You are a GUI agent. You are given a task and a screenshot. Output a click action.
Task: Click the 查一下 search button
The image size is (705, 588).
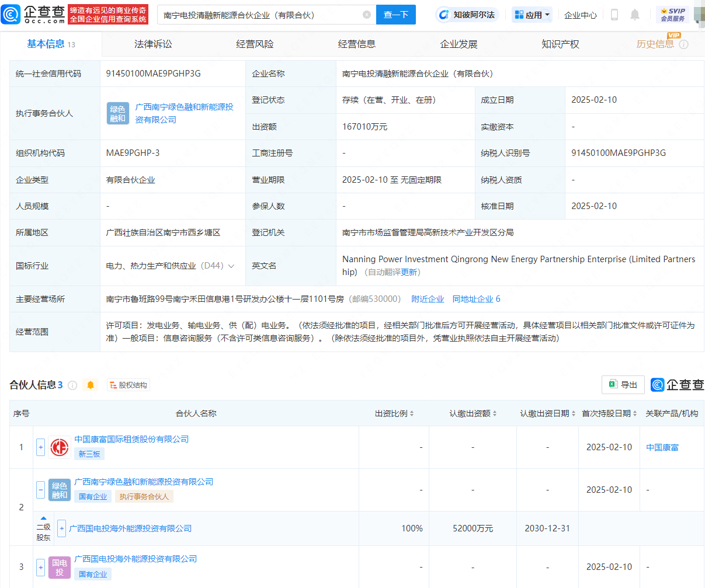[396, 15]
